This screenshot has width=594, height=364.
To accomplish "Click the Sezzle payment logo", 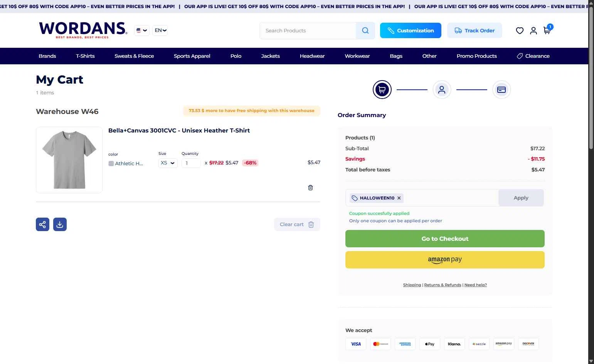I will click(x=479, y=344).
